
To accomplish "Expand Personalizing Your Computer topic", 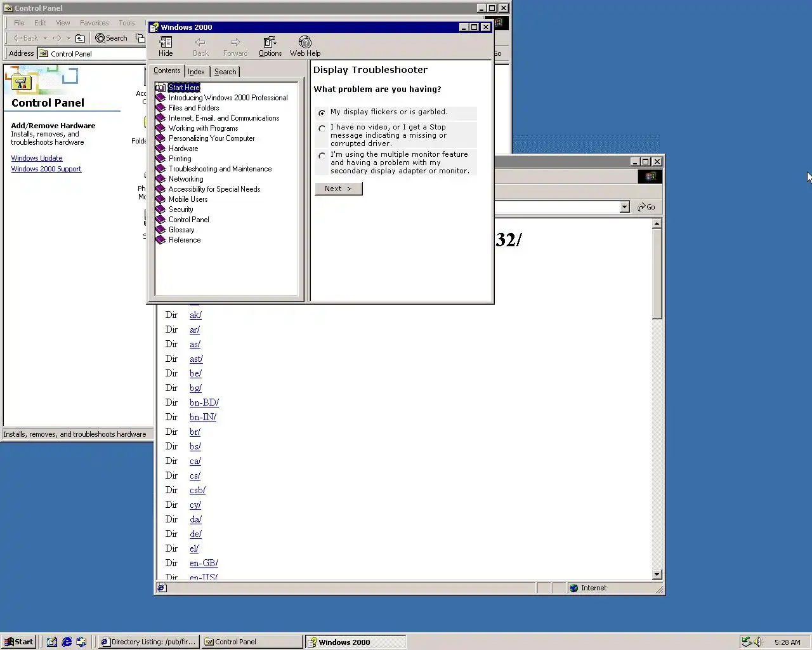I will pos(211,138).
